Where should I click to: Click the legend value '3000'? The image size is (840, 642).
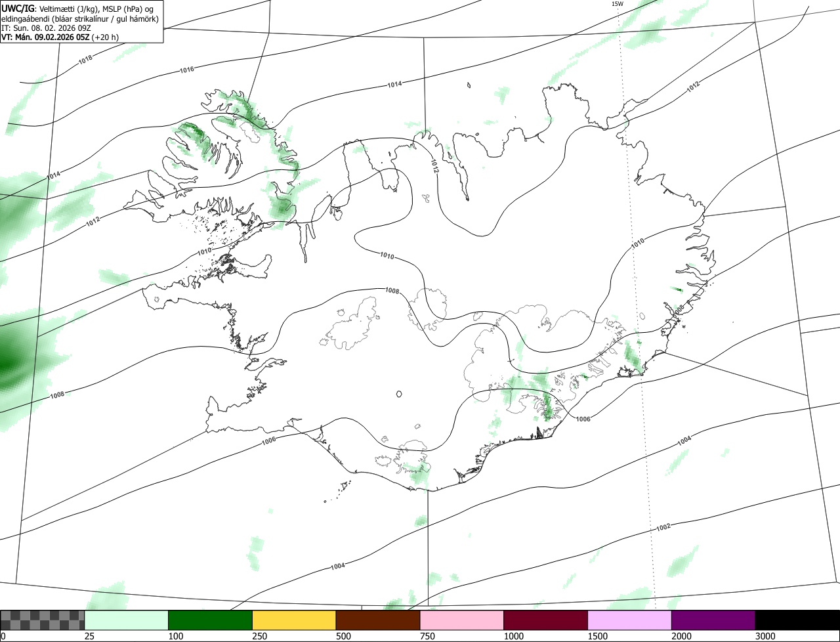point(766,636)
